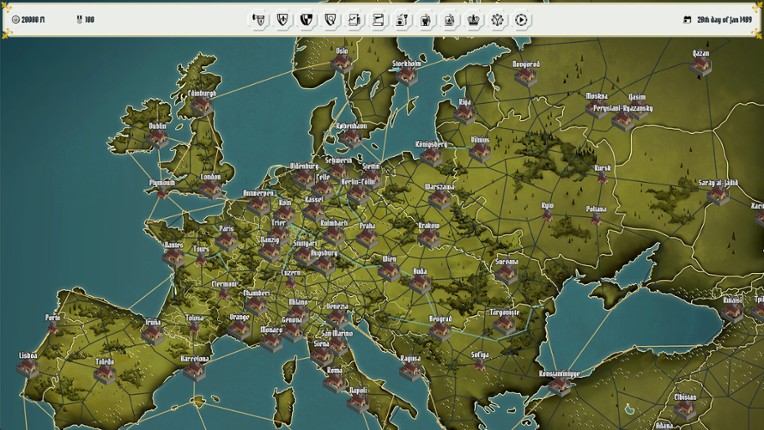The image size is (764, 430).
Task: Select the Stockholm city marker
Action: pos(406,75)
